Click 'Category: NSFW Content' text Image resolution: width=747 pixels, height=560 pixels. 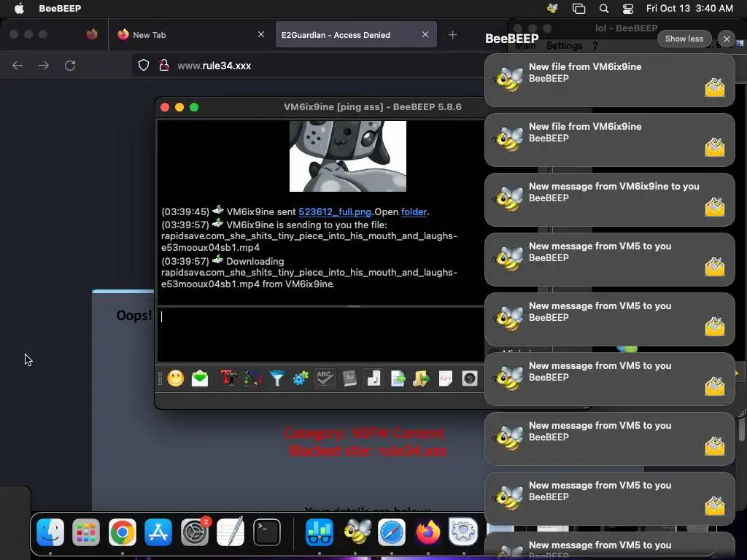364,433
